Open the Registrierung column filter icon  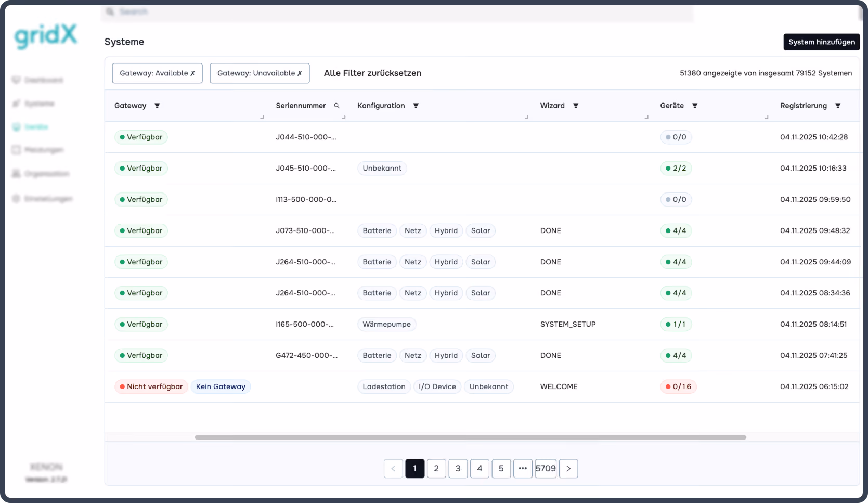[838, 106]
